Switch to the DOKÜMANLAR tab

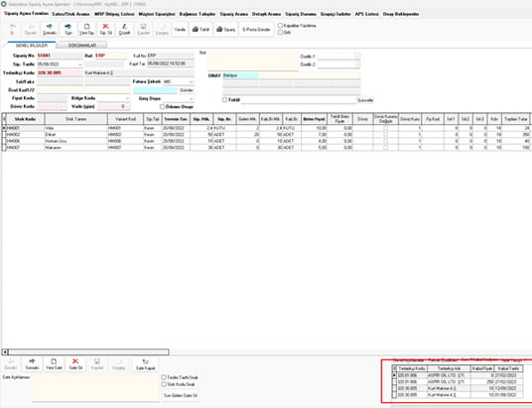point(82,45)
